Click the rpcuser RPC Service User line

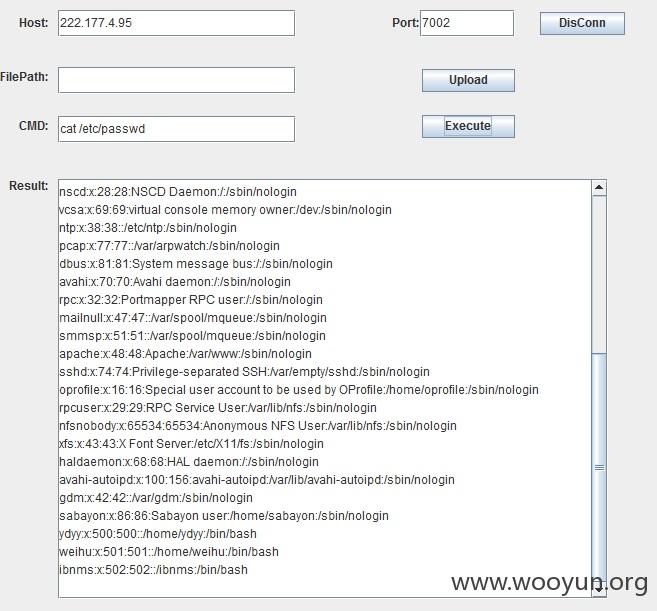[218, 408]
